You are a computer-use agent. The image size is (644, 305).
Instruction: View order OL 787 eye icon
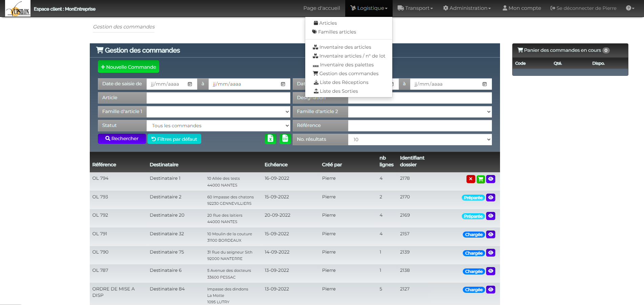pyautogui.click(x=491, y=271)
